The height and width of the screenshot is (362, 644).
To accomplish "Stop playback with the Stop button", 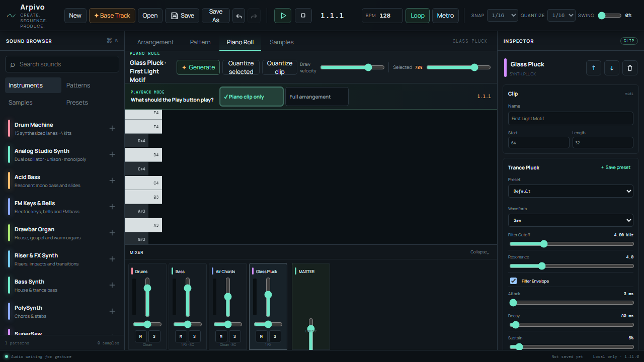I will pyautogui.click(x=303, y=16).
